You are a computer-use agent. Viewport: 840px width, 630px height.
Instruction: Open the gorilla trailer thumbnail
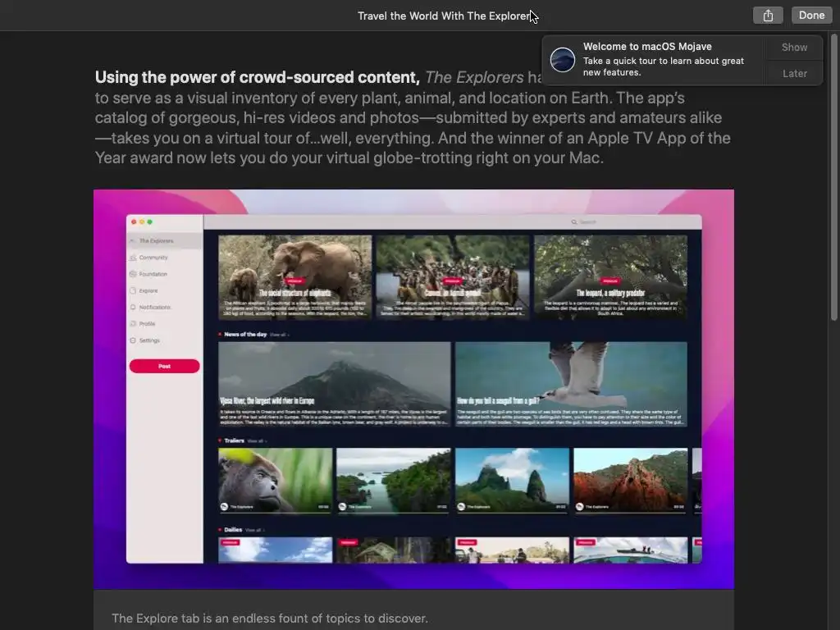coord(276,481)
